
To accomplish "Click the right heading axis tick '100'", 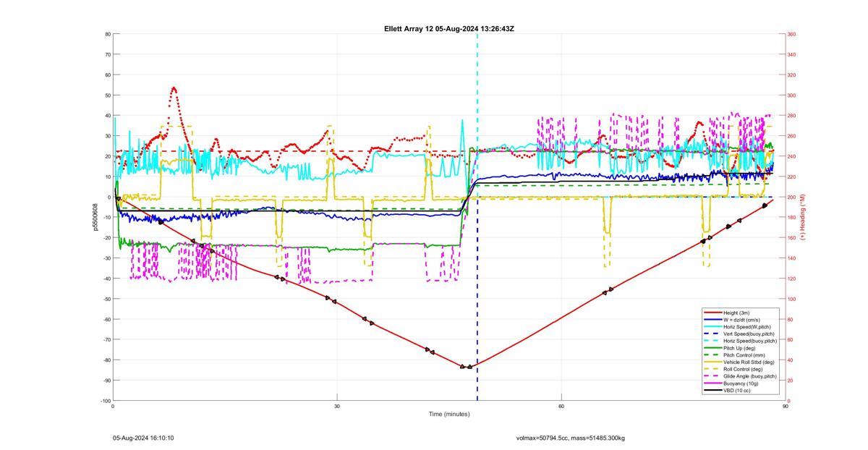I will tap(793, 299).
